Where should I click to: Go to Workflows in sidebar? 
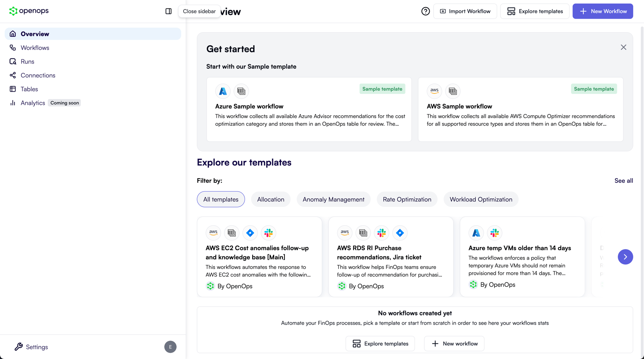click(x=93, y=48)
